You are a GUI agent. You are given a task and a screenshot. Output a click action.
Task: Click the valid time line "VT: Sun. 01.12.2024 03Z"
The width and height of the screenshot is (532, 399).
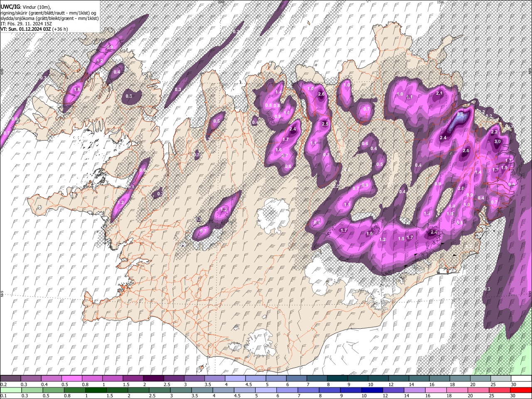pyautogui.click(x=26, y=29)
